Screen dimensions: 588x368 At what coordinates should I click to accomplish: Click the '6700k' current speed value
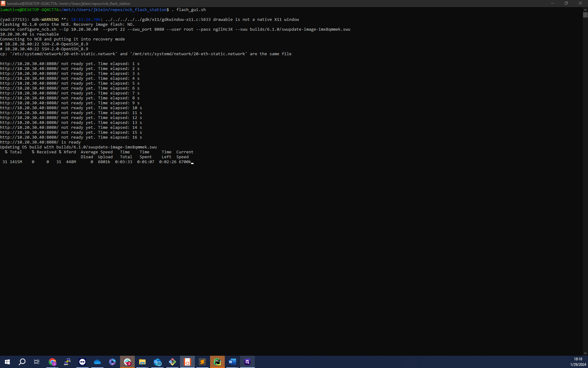click(185, 162)
